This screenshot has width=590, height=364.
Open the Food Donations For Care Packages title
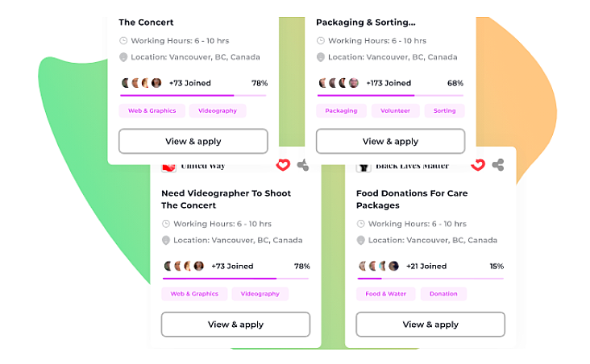pos(412,199)
